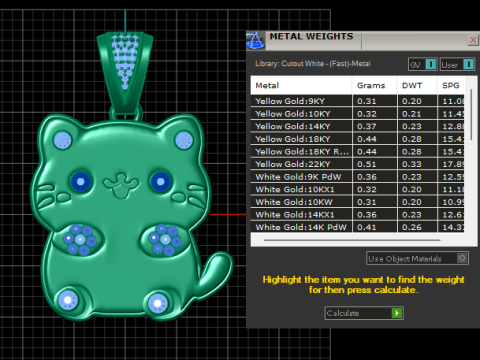Select the Yellow Gold:18KY row

click(x=357, y=139)
